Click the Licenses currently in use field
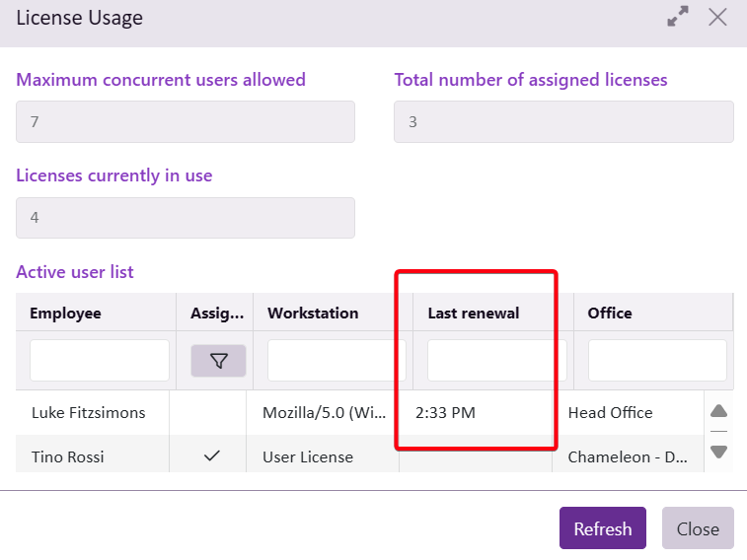The image size is (747, 560). tap(185, 217)
